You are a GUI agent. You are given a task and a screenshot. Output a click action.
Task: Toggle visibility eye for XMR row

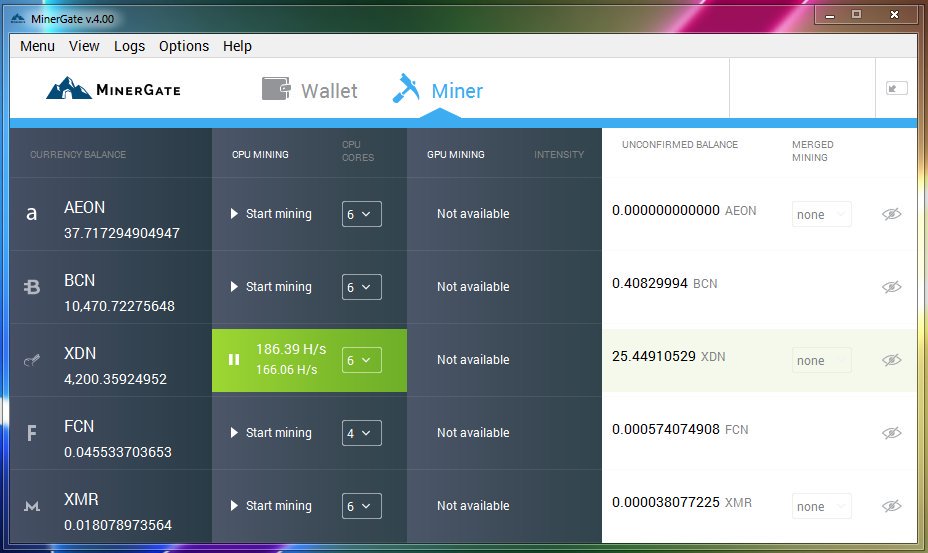891,506
